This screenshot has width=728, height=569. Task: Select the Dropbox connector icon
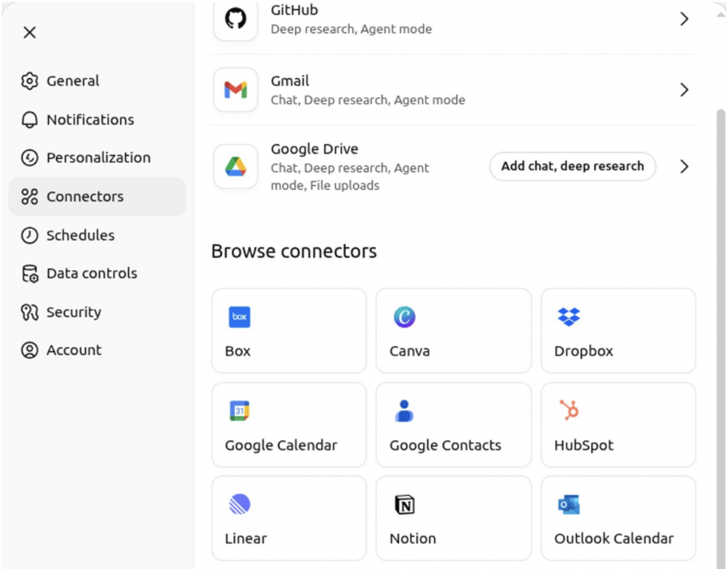569,317
